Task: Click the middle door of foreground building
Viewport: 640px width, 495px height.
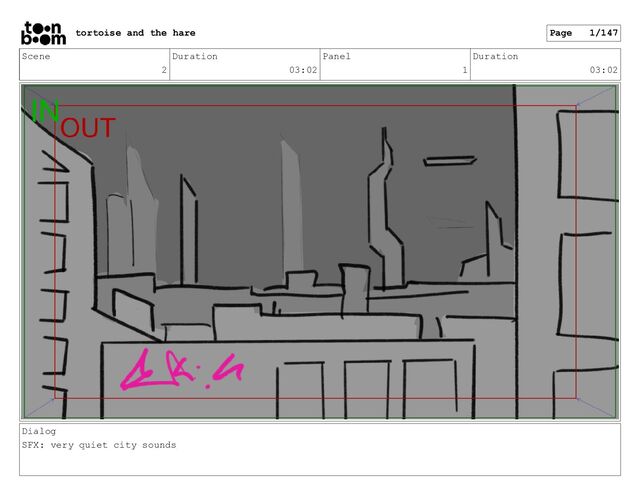Action: tap(367, 390)
